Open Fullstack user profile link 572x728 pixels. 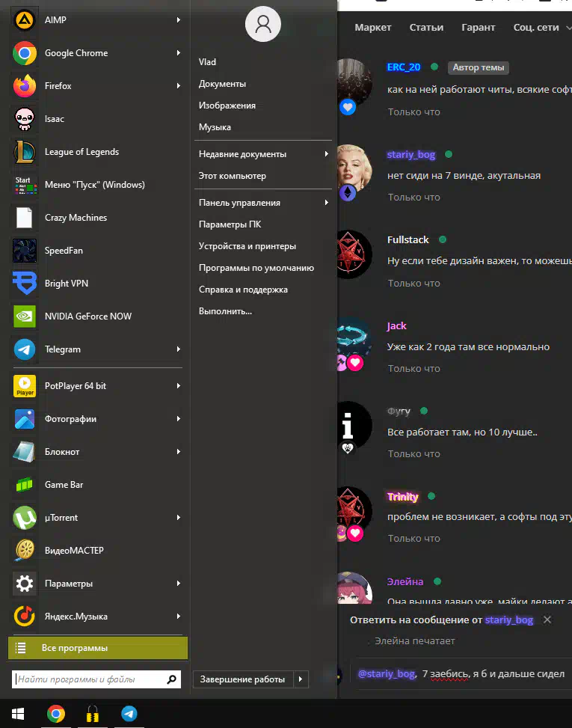[x=408, y=240]
